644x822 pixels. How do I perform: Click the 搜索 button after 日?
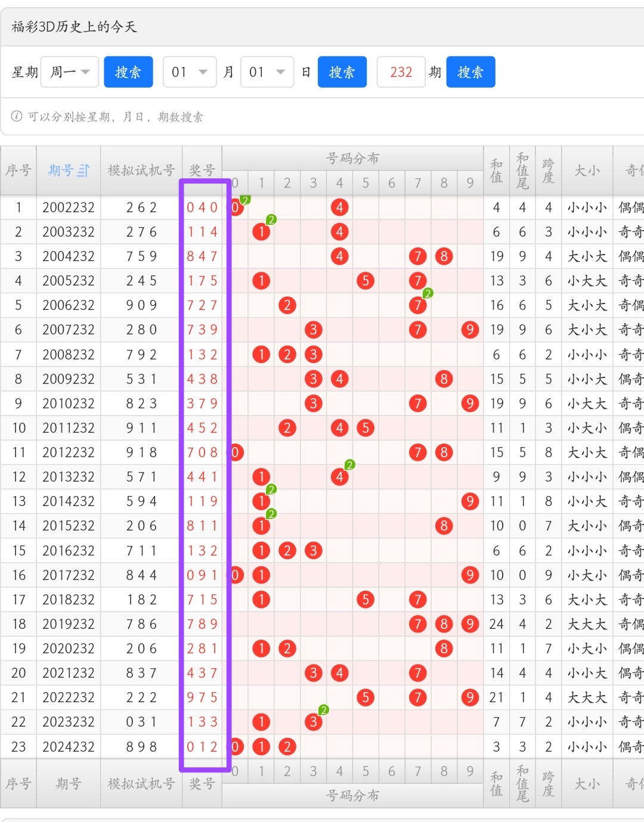coord(342,72)
